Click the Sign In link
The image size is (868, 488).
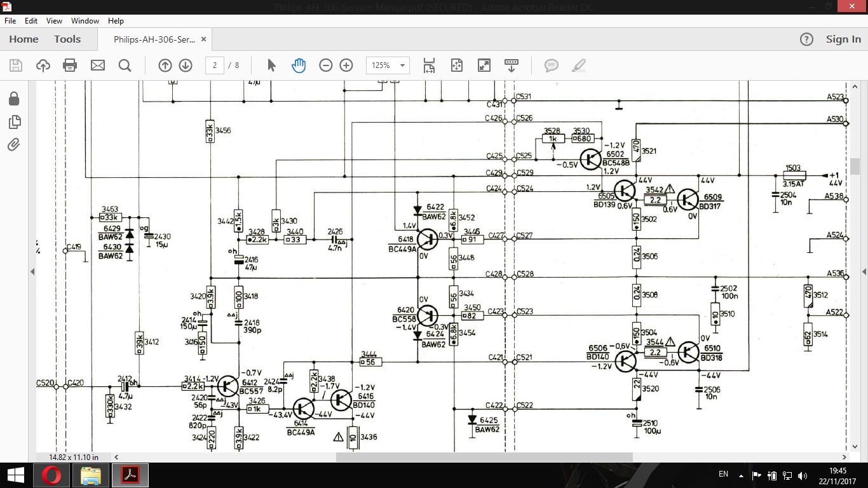tap(843, 39)
